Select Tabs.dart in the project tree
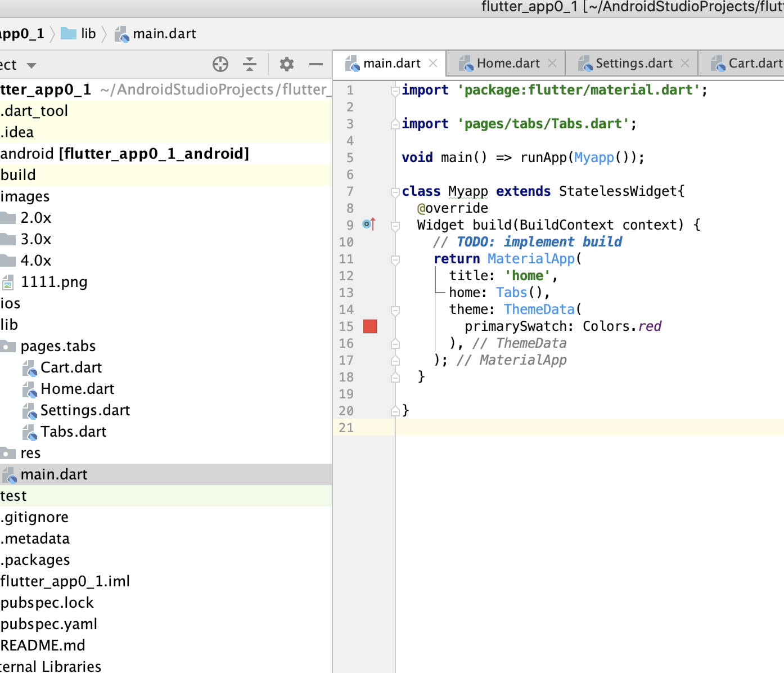The width and height of the screenshot is (784, 673). pyautogui.click(x=73, y=432)
